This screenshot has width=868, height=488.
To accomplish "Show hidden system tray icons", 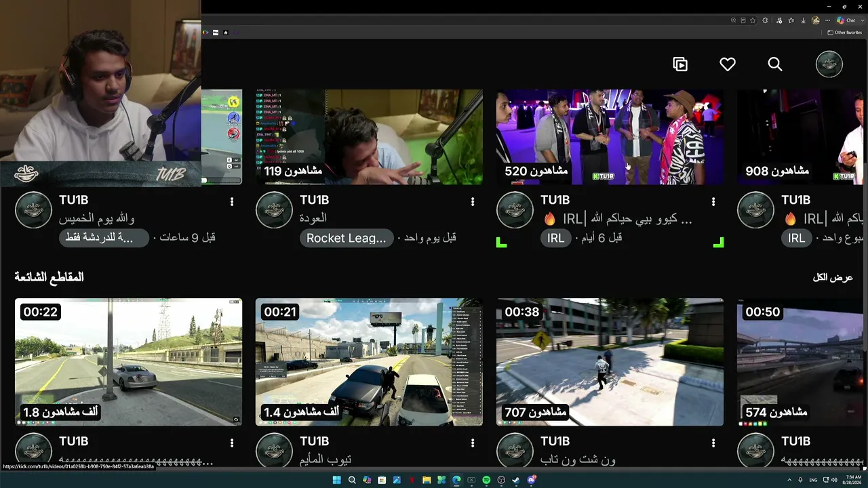I will pyautogui.click(x=789, y=480).
